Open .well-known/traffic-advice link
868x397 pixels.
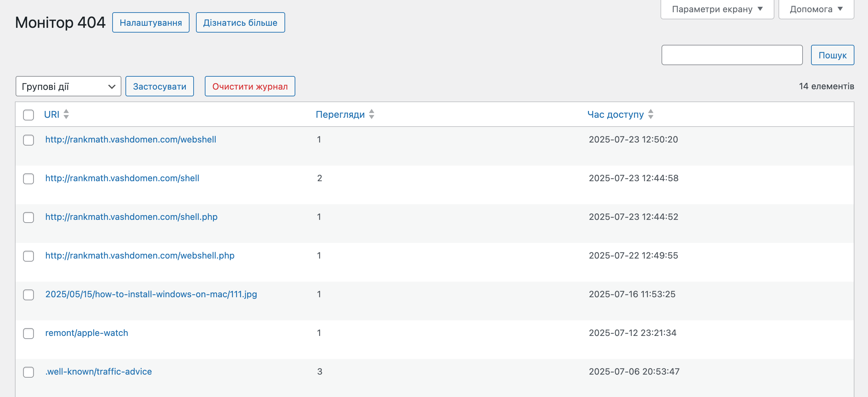[99, 372]
